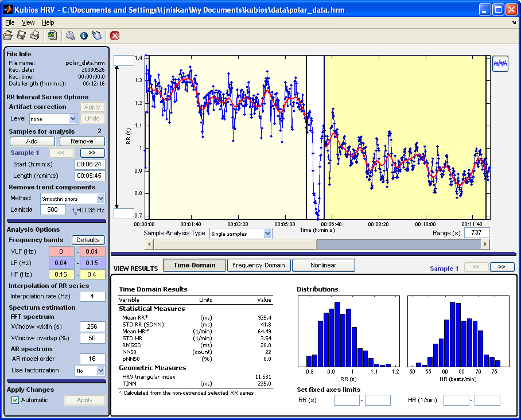The width and height of the screenshot is (521, 420).
Task: Reset frequency bands with Defaults button
Action: (88, 240)
